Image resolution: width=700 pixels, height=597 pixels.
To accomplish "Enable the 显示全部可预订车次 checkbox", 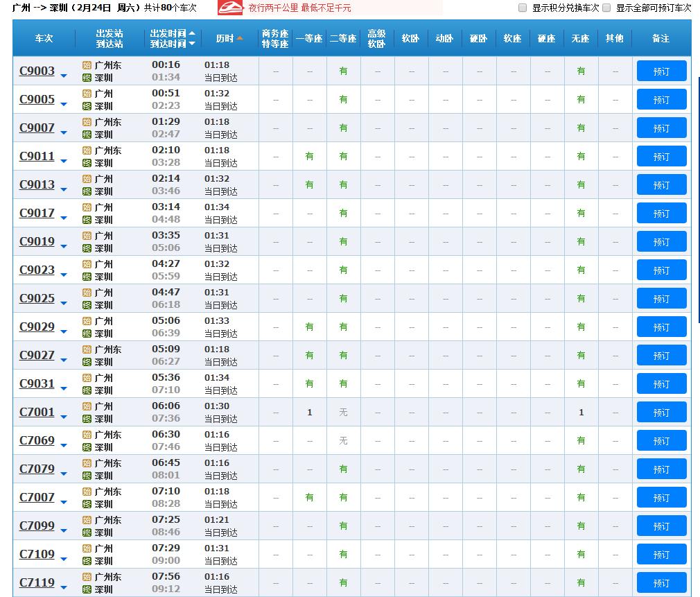I will [x=607, y=8].
